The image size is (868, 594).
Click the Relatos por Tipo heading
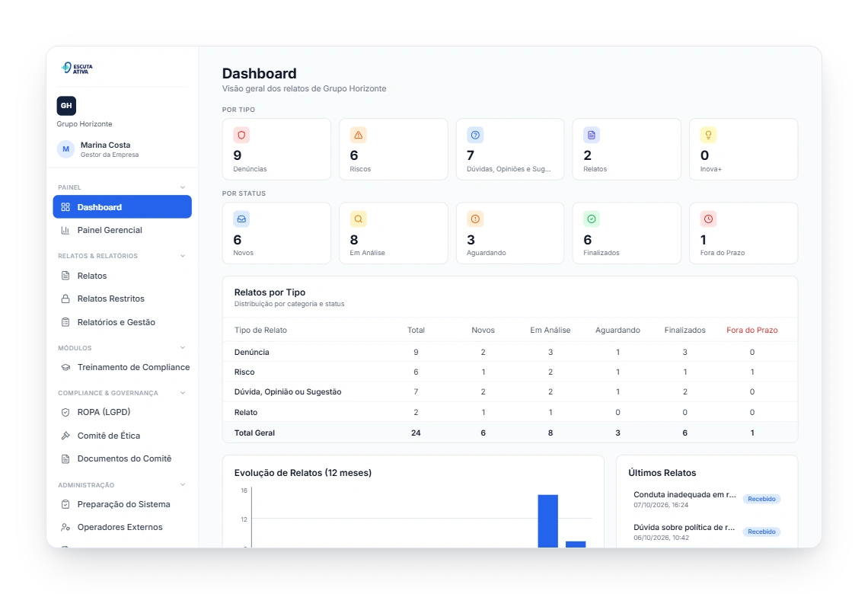tap(270, 293)
